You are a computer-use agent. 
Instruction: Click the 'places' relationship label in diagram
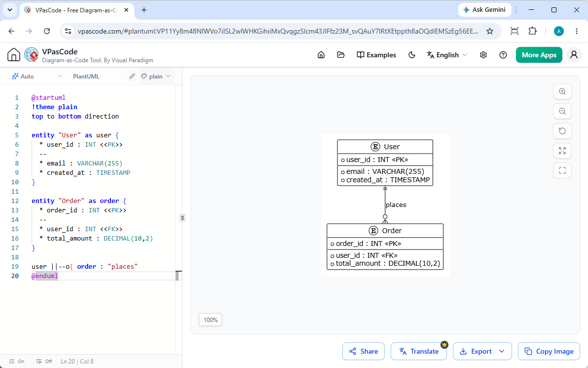[396, 204]
